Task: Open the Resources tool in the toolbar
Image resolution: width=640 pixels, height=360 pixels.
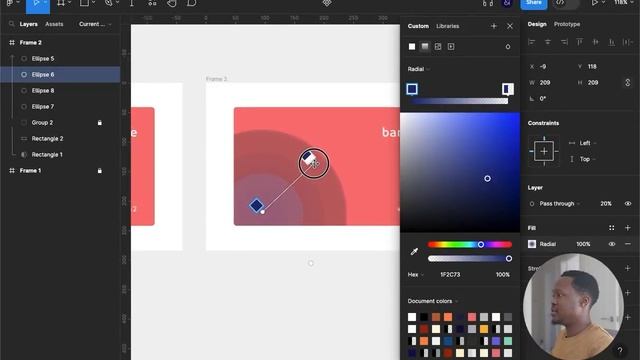Action: coord(152,3)
